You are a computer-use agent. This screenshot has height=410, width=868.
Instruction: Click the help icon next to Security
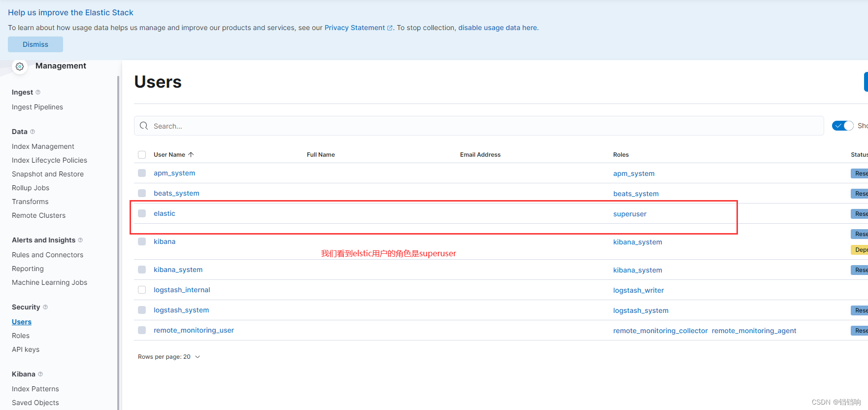45,307
